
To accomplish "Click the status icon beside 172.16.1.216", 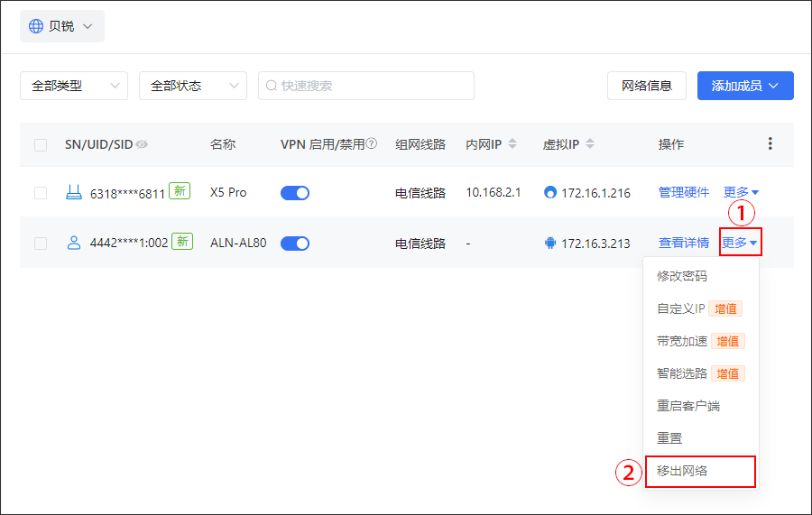I will [x=550, y=192].
